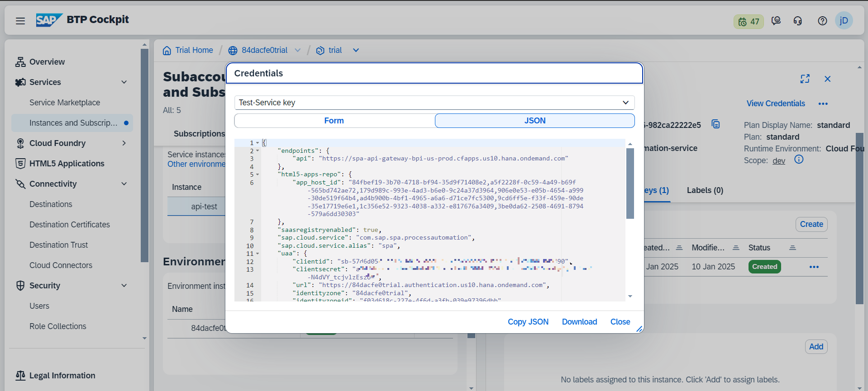
Task: Click Credentials dialog resize handle corner
Action: tap(639, 329)
